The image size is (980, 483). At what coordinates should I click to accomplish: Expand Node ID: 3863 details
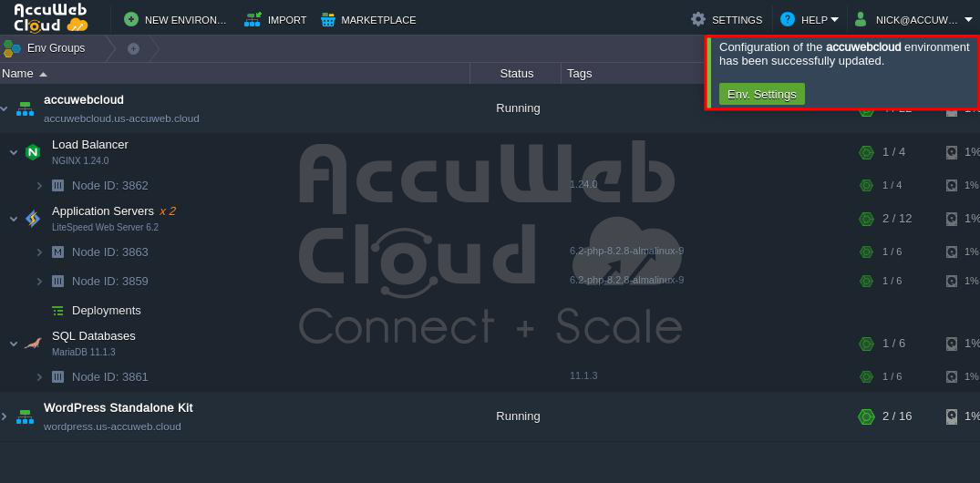click(39, 252)
